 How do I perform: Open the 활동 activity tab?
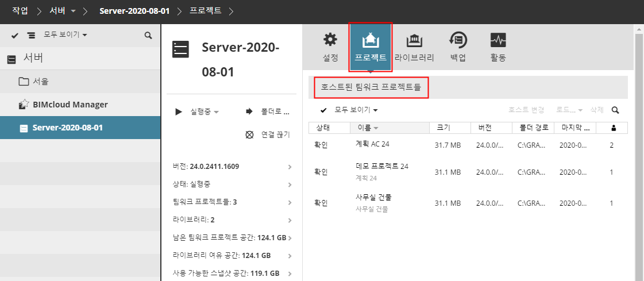pos(498,48)
